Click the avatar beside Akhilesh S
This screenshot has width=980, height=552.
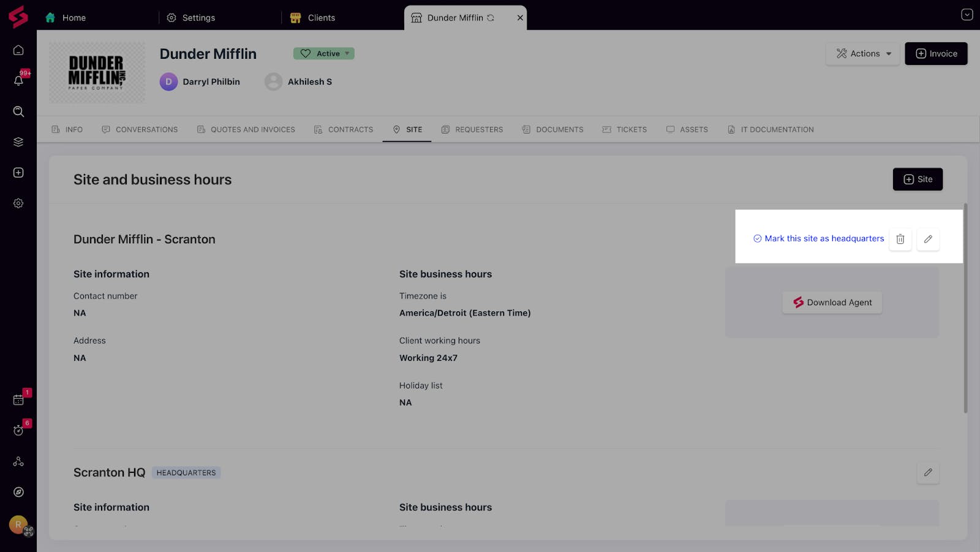pyautogui.click(x=273, y=81)
